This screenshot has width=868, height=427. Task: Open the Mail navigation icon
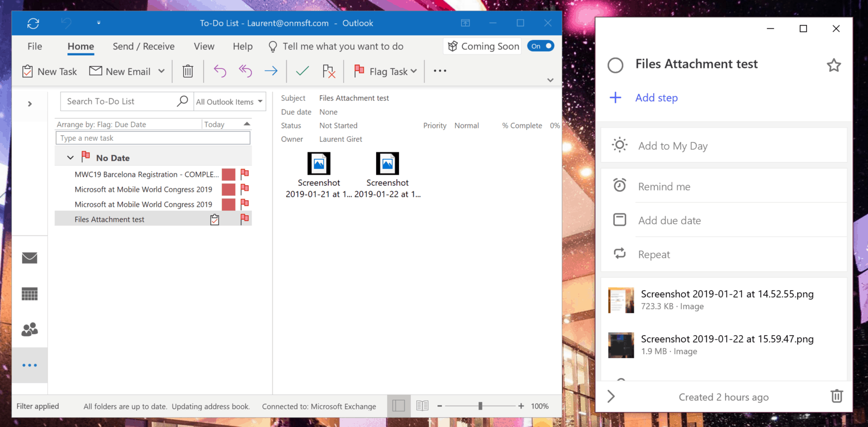click(29, 258)
